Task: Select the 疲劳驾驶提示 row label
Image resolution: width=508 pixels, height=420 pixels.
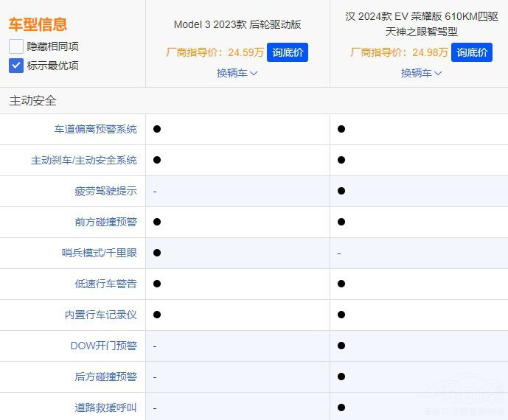Action: [105, 191]
